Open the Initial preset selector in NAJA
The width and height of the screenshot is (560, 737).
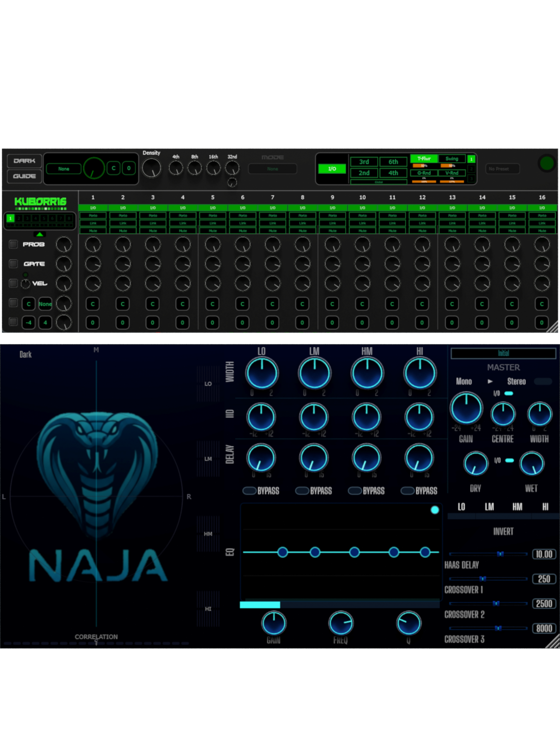click(504, 354)
